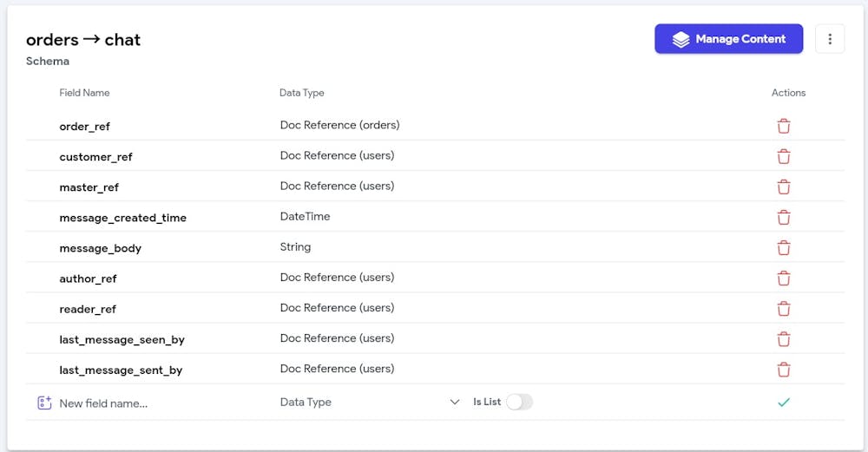Delete the author_ref field
The width and height of the screenshot is (868, 452).
pyautogui.click(x=784, y=278)
